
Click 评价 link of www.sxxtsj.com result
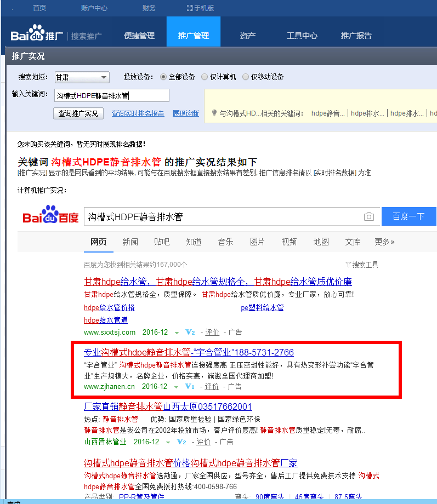pos(212,333)
